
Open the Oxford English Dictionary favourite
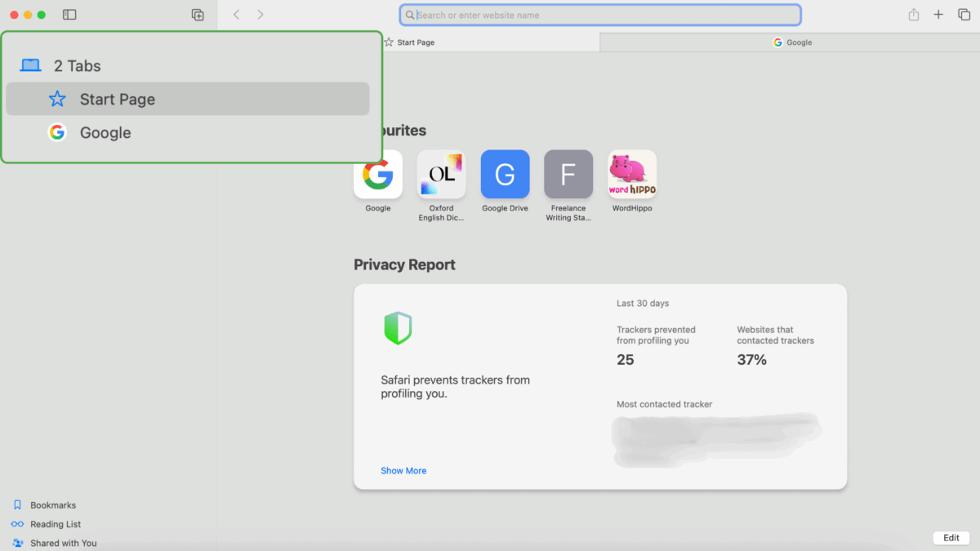(x=442, y=174)
